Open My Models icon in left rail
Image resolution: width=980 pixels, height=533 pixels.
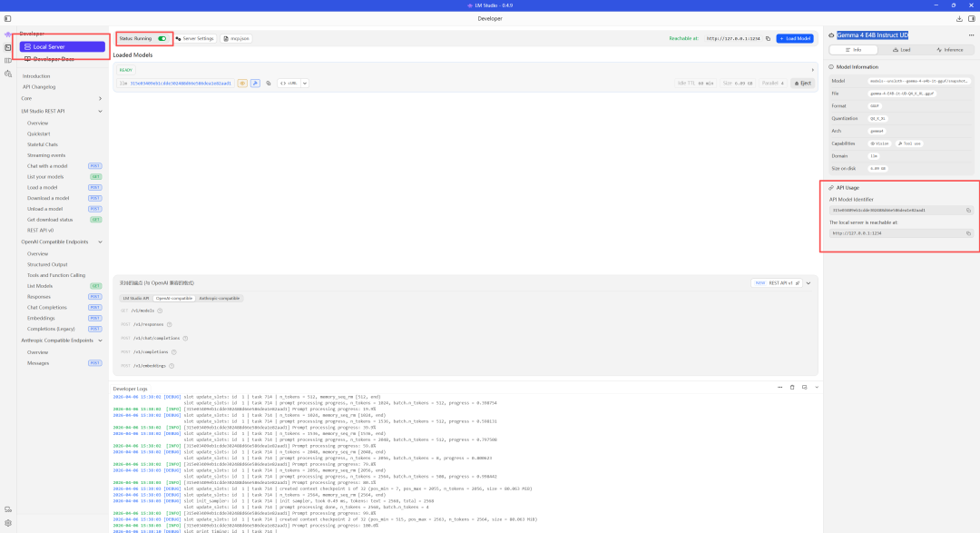(7, 61)
